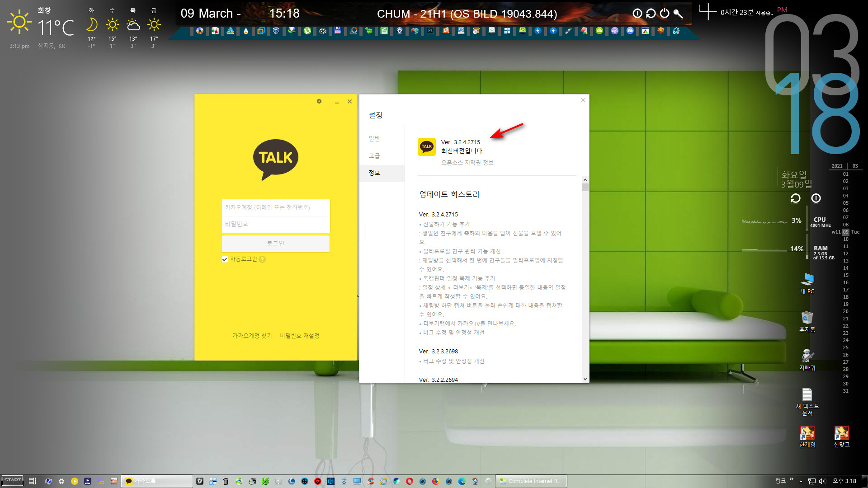The width and height of the screenshot is (868, 488).
Task: Select the 카카오톡 taskbar window button
Action: (158, 481)
